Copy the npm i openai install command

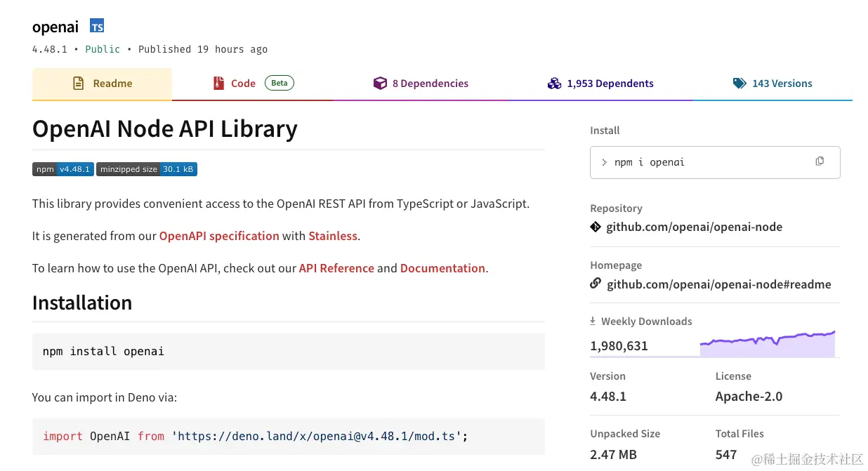tap(820, 161)
